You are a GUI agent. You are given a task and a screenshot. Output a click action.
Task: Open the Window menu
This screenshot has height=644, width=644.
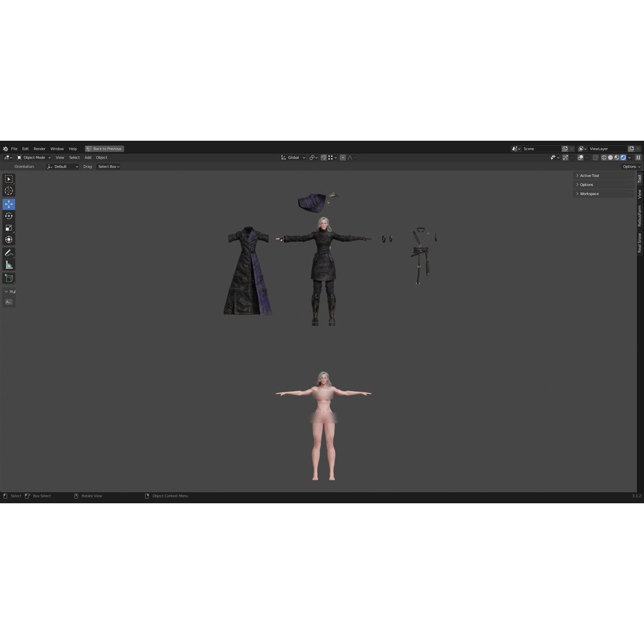pyautogui.click(x=57, y=148)
